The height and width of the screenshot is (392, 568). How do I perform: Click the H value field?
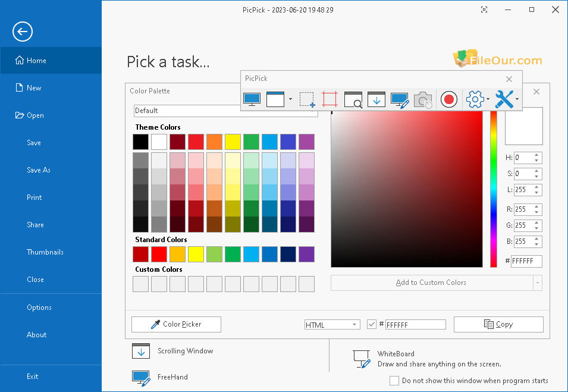click(523, 158)
